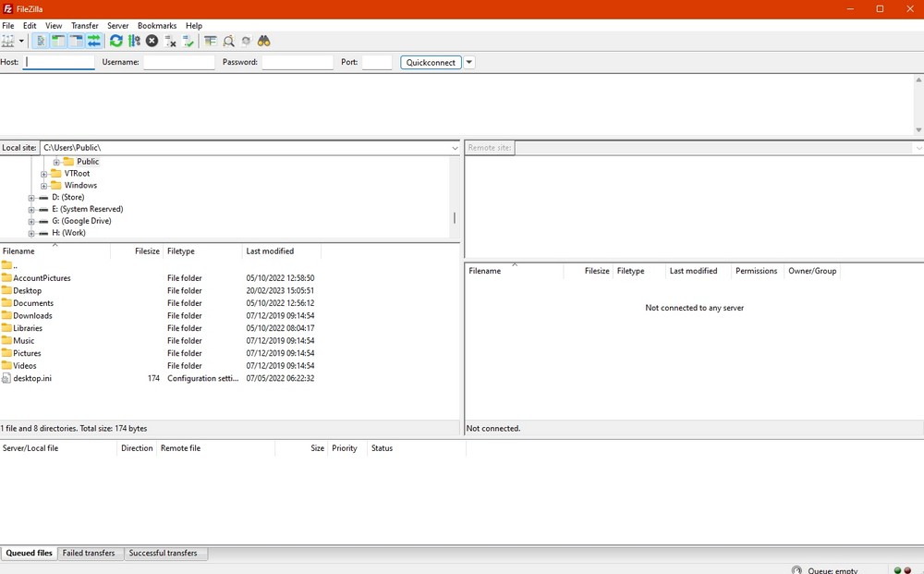The height and width of the screenshot is (574, 924).
Task: Disconnect from the current server
Action: click(170, 41)
